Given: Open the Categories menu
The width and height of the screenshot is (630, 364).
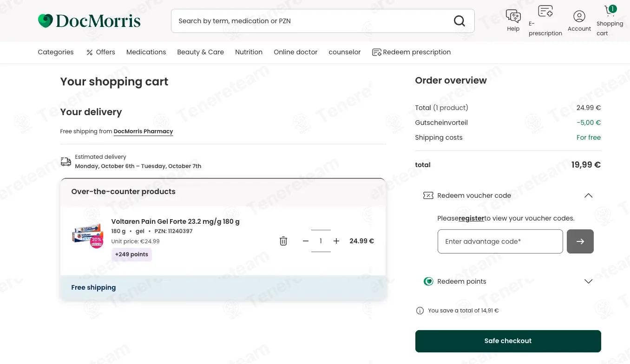Looking at the screenshot, I should 56,52.
